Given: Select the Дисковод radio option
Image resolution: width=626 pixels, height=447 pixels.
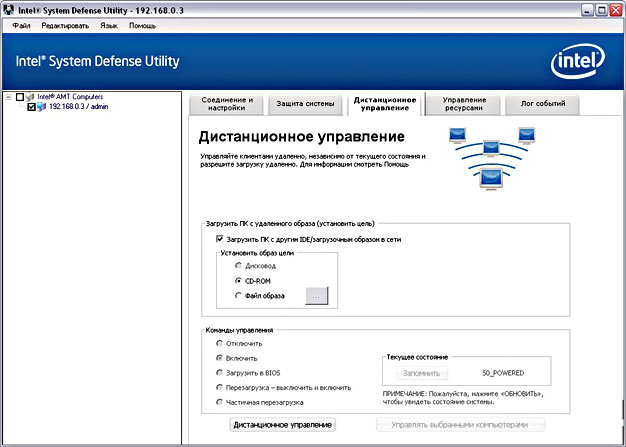Looking at the screenshot, I should [236, 266].
